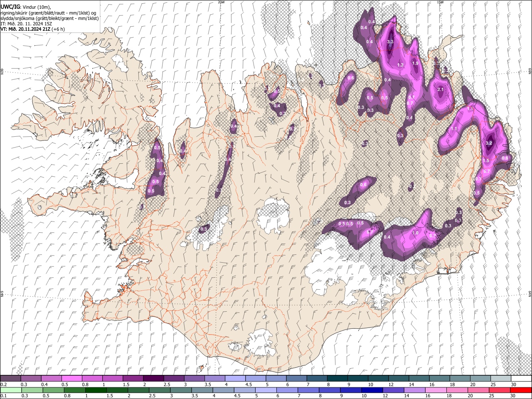Select the 'rigning/skúrir' description line
532x399 pixels.
pos(49,13)
